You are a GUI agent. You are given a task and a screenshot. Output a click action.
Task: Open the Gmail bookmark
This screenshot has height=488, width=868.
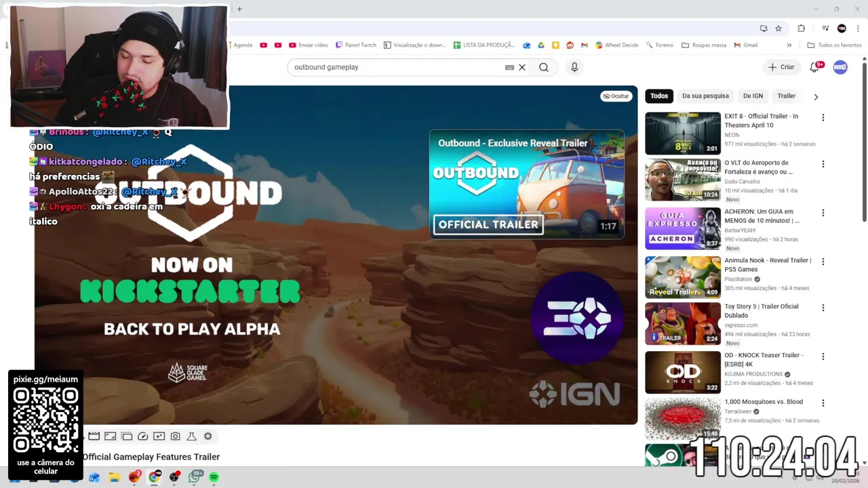point(745,45)
